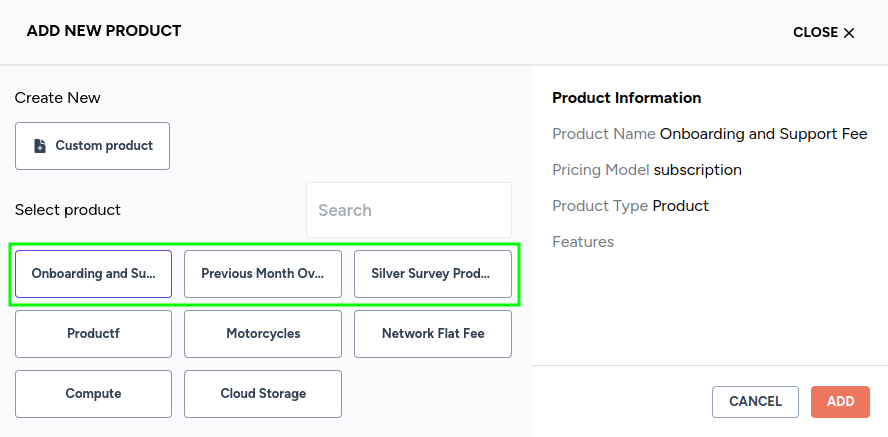This screenshot has height=437, width=888.
Task: Click the Product Name label
Action: coord(603,134)
